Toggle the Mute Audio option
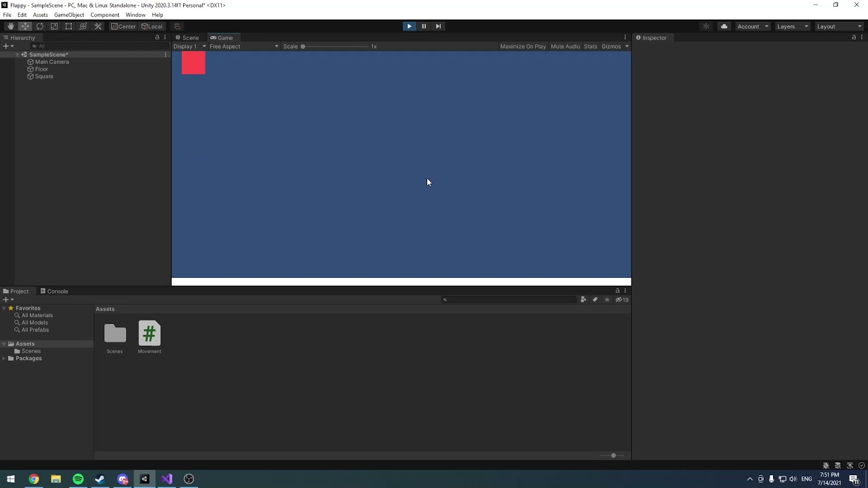868x488 pixels. 565,46
